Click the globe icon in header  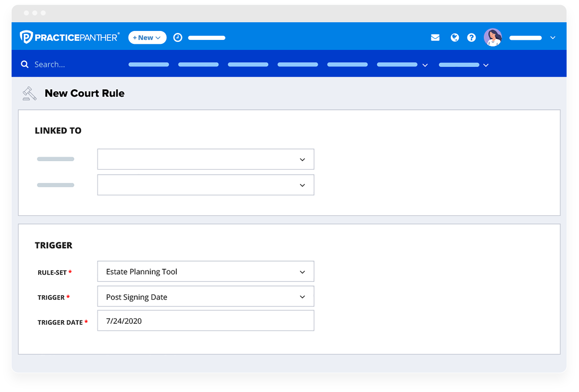click(455, 38)
